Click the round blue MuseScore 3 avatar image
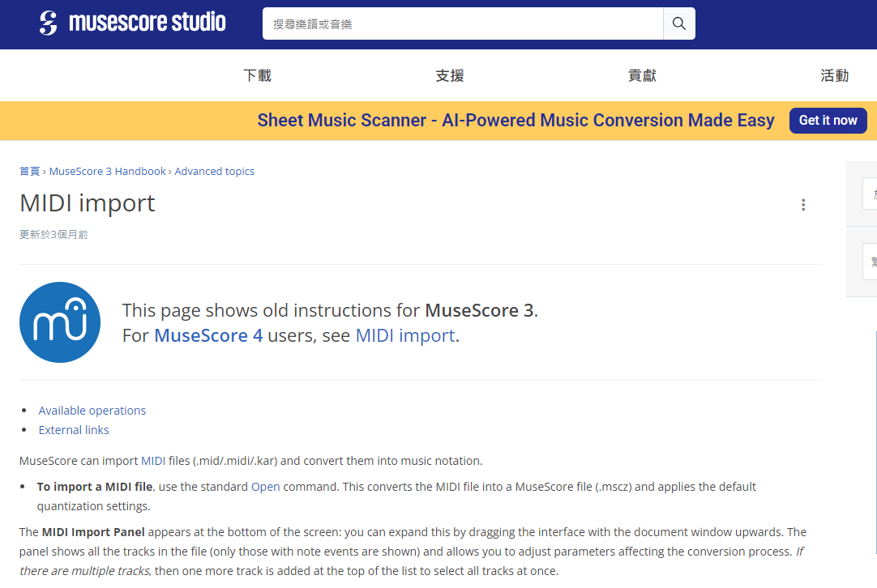877x588 pixels. pyautogui.click(x=59, y=322)
